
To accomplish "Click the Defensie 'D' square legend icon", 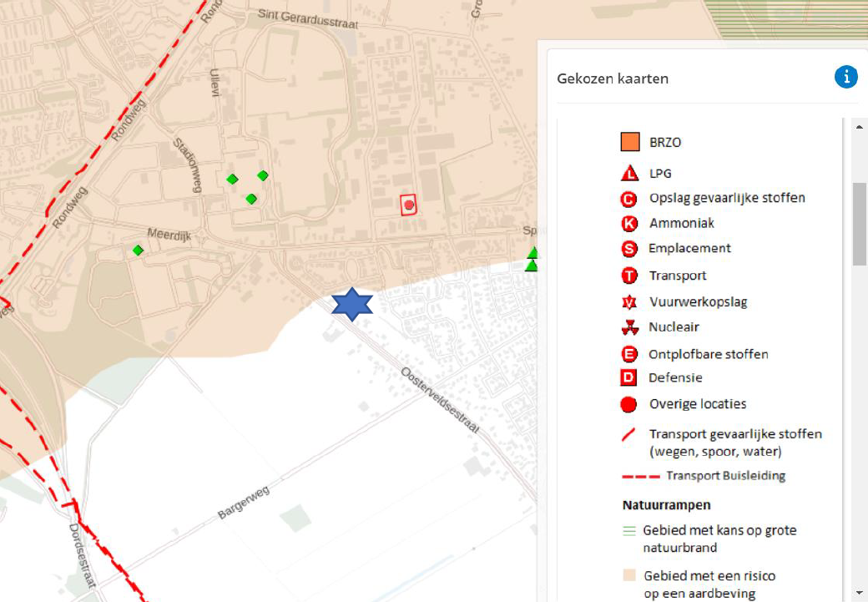I will point(629,378).
